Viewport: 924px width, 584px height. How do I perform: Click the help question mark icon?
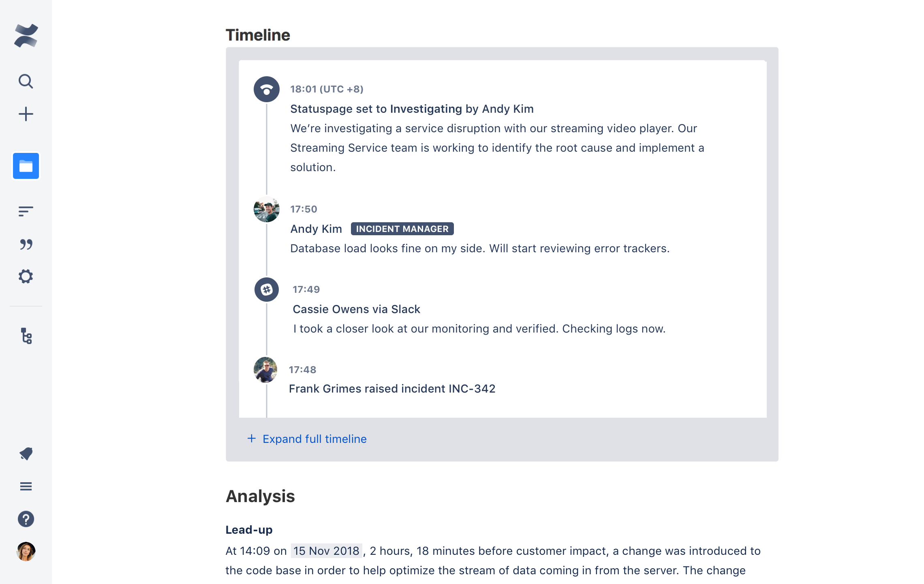coord(26,519)
